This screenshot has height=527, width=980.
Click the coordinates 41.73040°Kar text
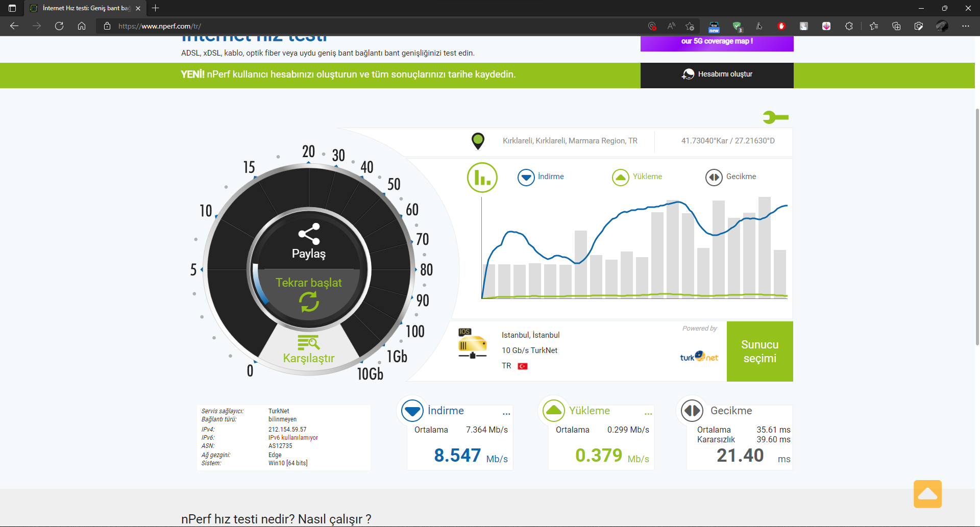pyautogui.click(x=728, y=141)
